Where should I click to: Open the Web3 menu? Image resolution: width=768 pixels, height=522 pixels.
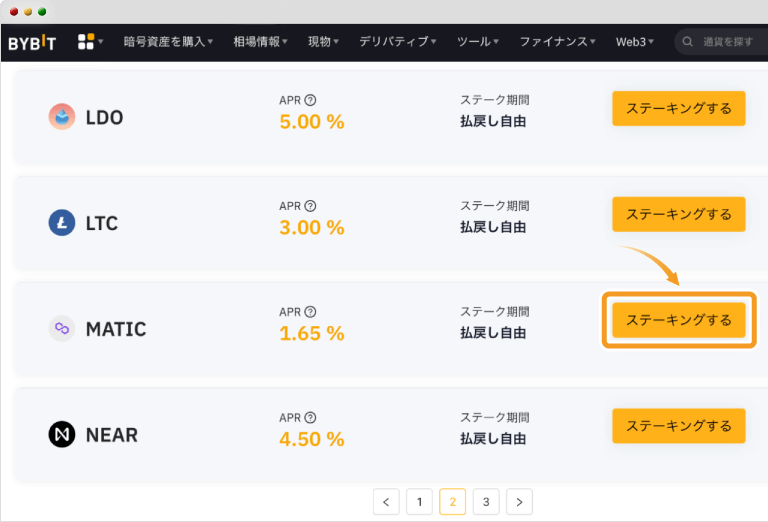(635, 42)
